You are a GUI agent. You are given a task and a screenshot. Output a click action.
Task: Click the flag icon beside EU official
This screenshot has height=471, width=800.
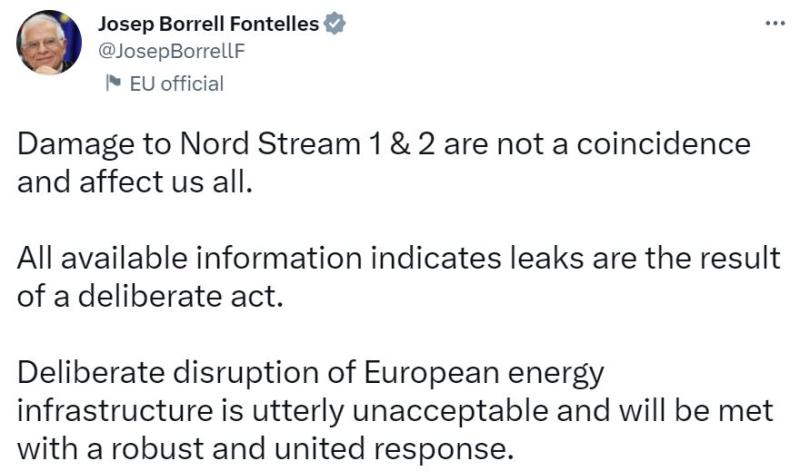(113, 83)
